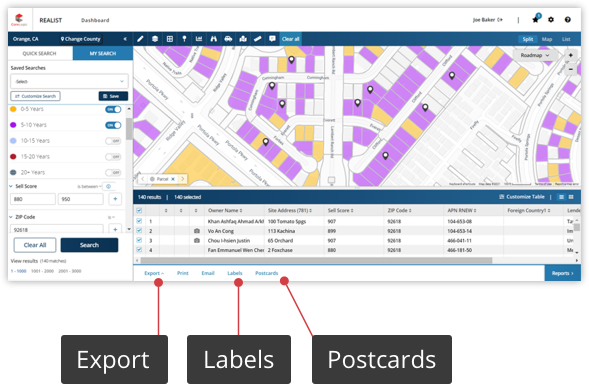Viewport: 589px width, 384px height.
Task: Click the CoreLogic logo
Action: (19, 20)
